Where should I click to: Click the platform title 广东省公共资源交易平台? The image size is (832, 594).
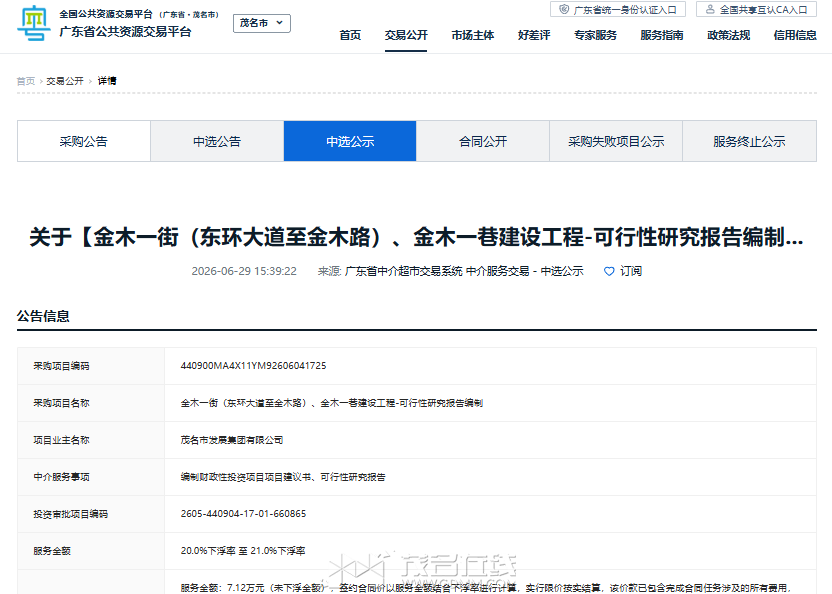coord(125,32)
